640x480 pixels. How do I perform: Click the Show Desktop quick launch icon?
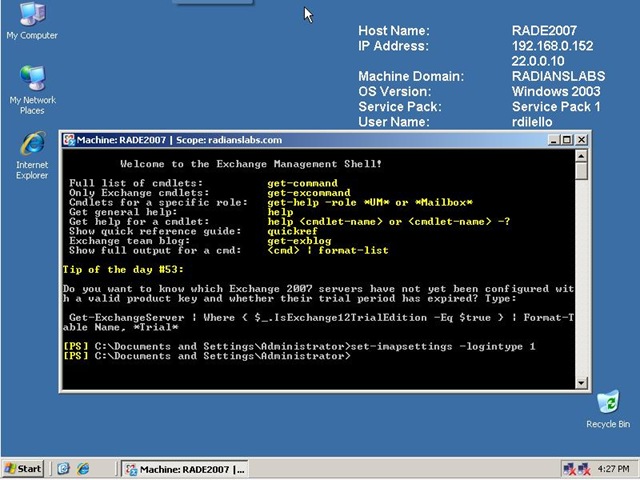(x=63, y=468)
